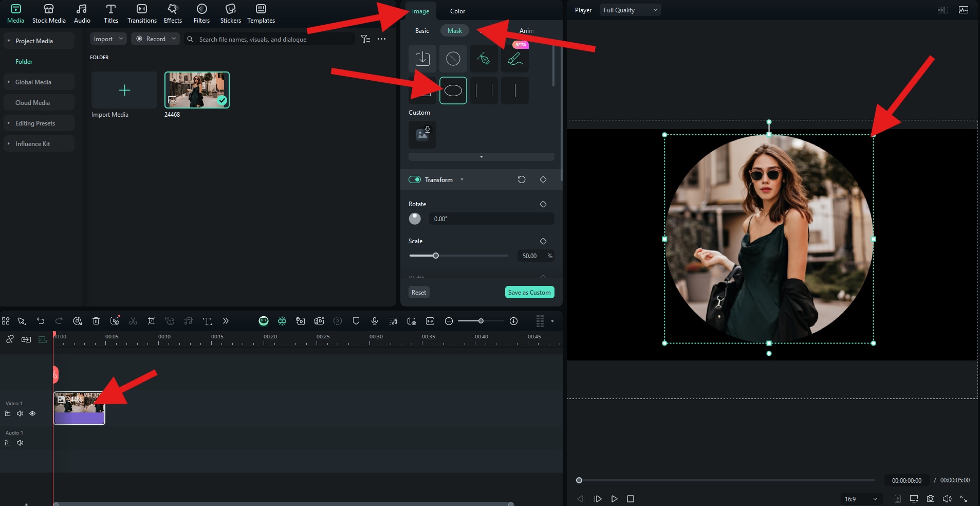Add keyframe for Rotate
980x506 pixels.
click(543, 204)
